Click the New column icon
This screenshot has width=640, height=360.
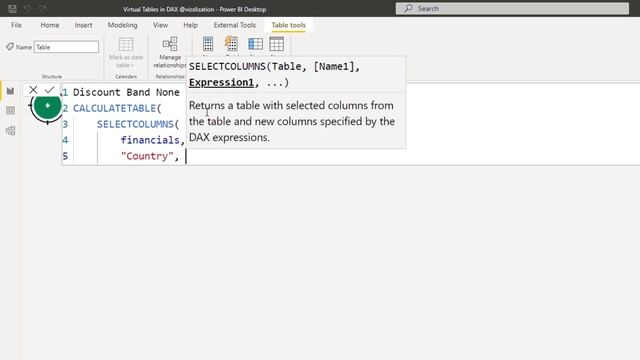256,44
